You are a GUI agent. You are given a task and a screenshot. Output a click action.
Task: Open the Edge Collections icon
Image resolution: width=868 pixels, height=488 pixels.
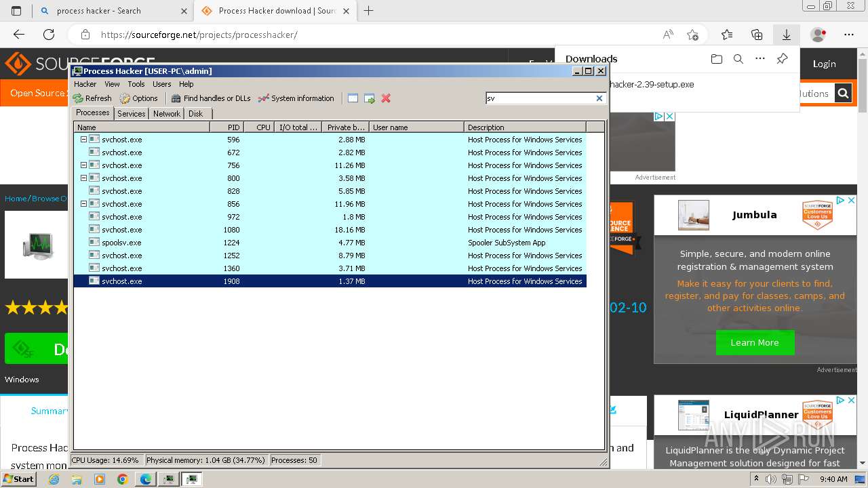tap(757, 35)
